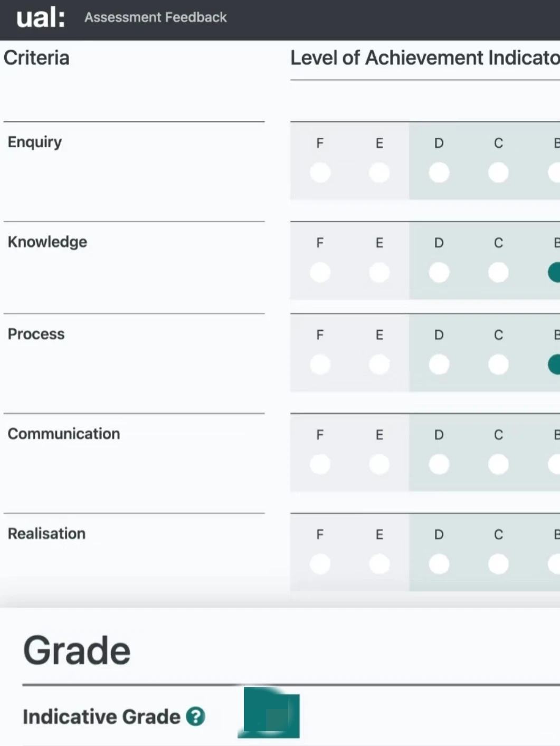Click the Assessment Feedback header title
The image size is (560, 746).
tap(156, 17)
